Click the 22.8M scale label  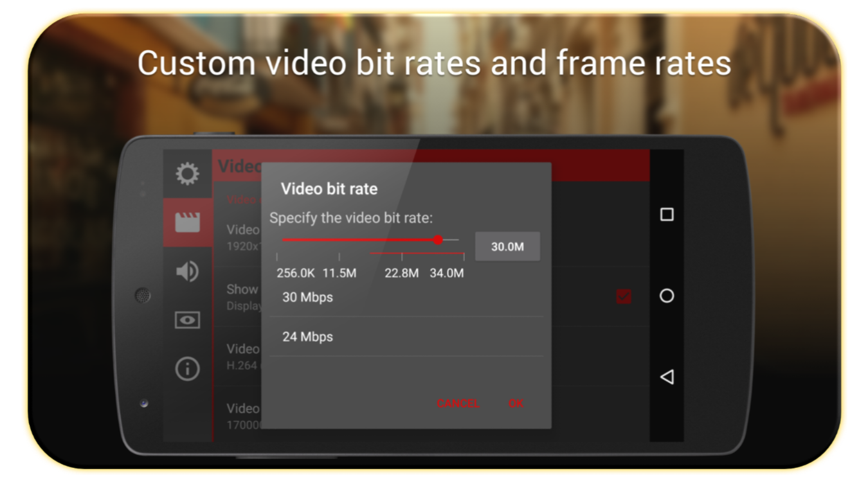pyautogui.click(x=402, y=273)
